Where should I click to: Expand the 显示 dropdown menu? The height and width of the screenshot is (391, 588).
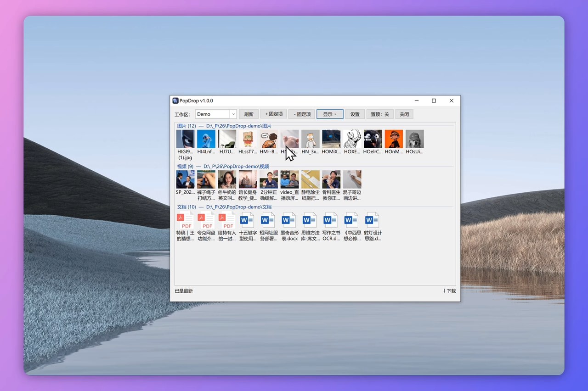330,114
